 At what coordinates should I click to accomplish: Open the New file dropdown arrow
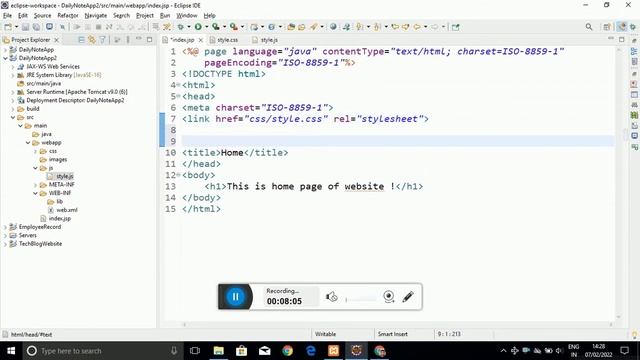click(x=16, y=27)
